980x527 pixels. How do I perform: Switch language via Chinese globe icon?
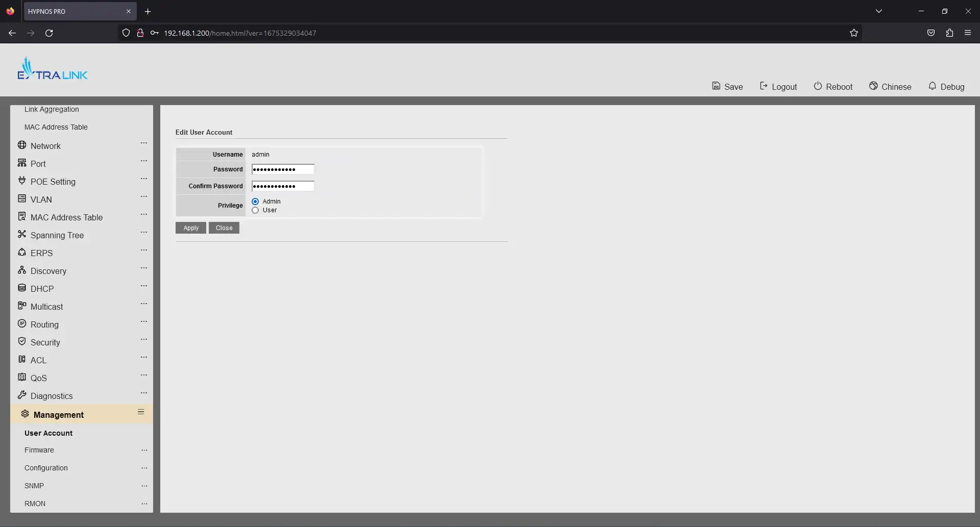click(x=873, y=86)
